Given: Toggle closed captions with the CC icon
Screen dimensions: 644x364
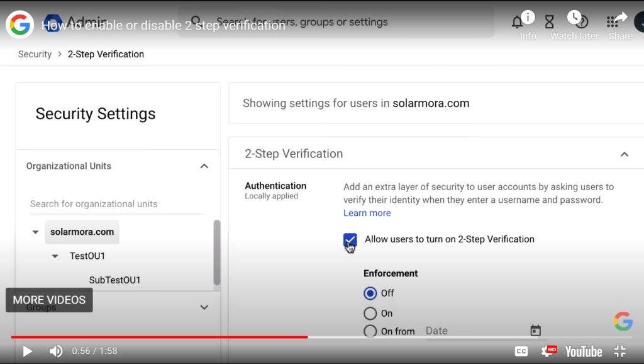Looking at the screenshot, I should point(521,351).
